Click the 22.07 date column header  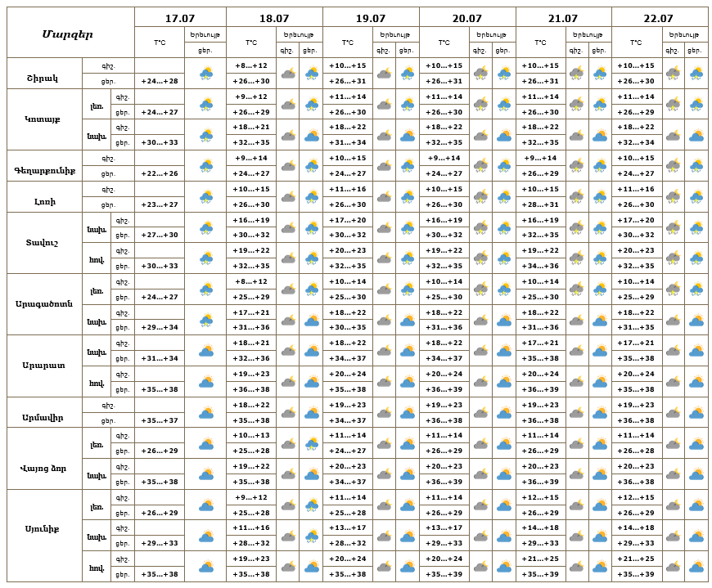(x=659, y=18)
